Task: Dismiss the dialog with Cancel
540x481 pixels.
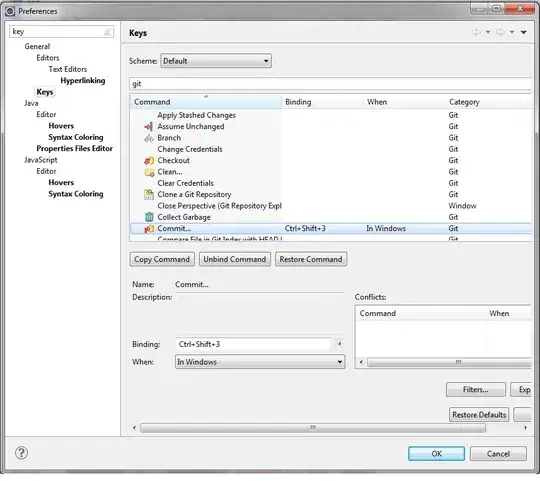Action: point(498,453)
